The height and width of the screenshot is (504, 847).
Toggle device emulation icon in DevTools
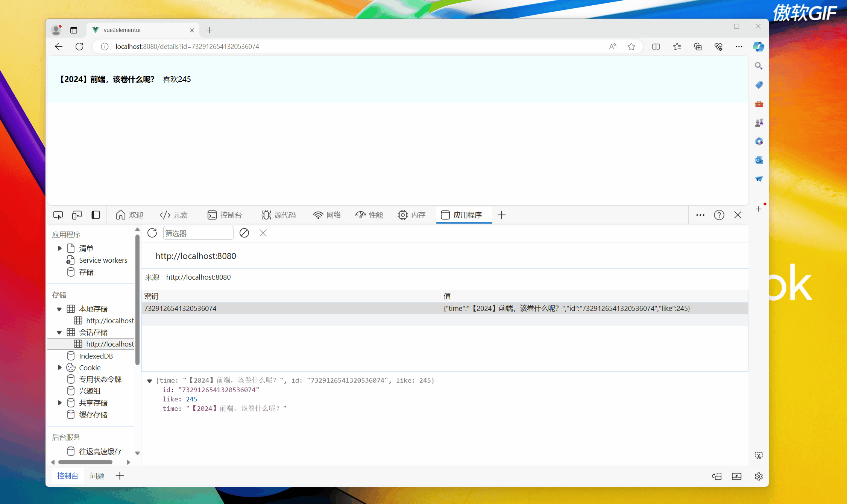pyautogui.click(x=77, y=215)
